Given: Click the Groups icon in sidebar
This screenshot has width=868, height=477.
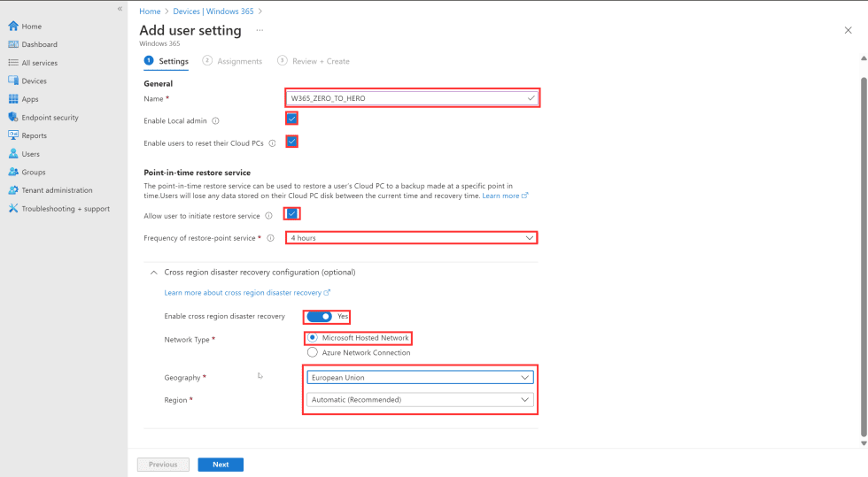Looking at the screenshot, I should tap(13, 172).
